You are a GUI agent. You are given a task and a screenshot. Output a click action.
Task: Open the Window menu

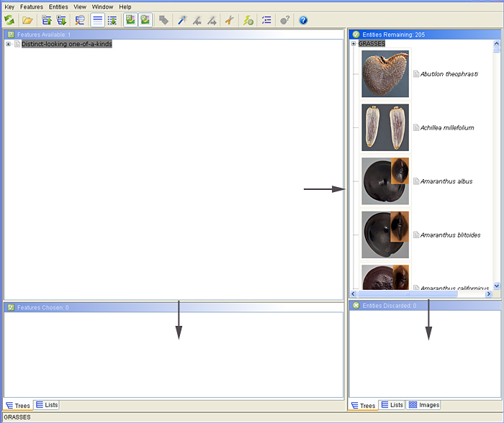[102, 6]
